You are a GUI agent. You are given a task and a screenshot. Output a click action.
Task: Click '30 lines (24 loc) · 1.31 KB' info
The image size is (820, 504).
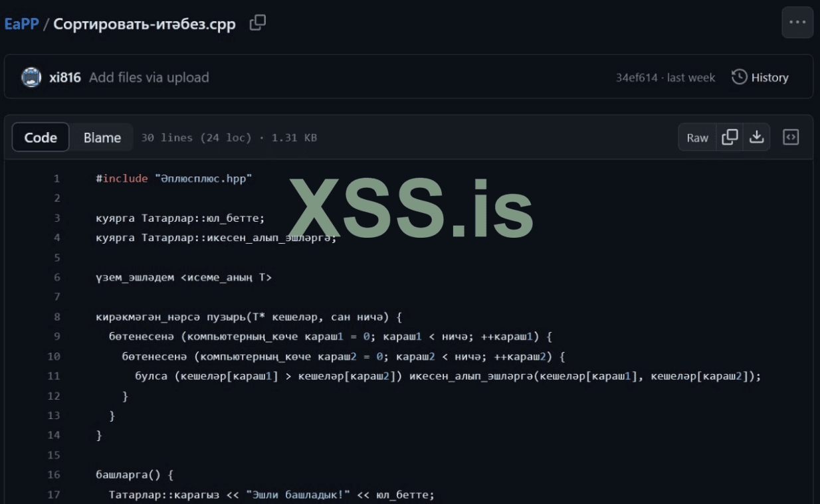click(229, 138)
